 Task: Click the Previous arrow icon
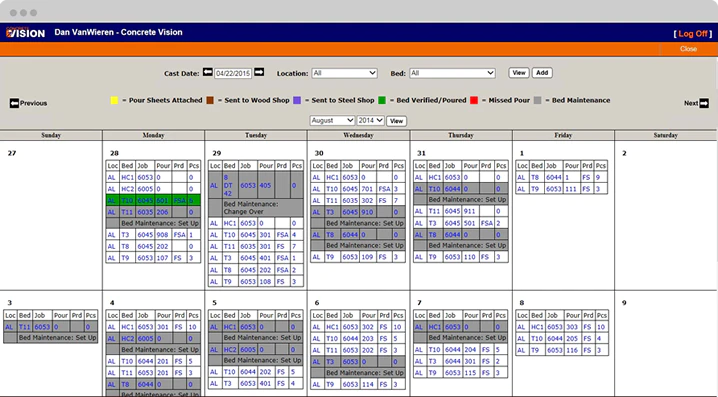pos(14,103)
